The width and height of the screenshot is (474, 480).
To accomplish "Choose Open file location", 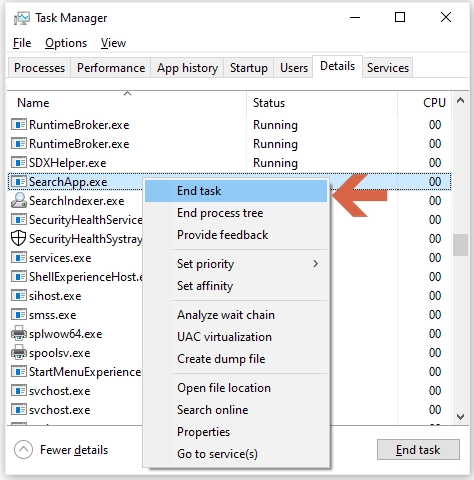I will 236,388.
